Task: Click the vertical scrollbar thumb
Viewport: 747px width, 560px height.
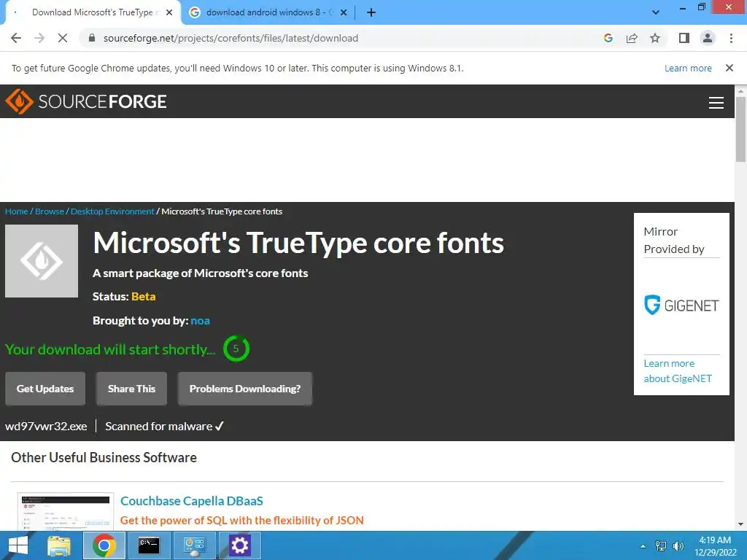Action: 741,129
